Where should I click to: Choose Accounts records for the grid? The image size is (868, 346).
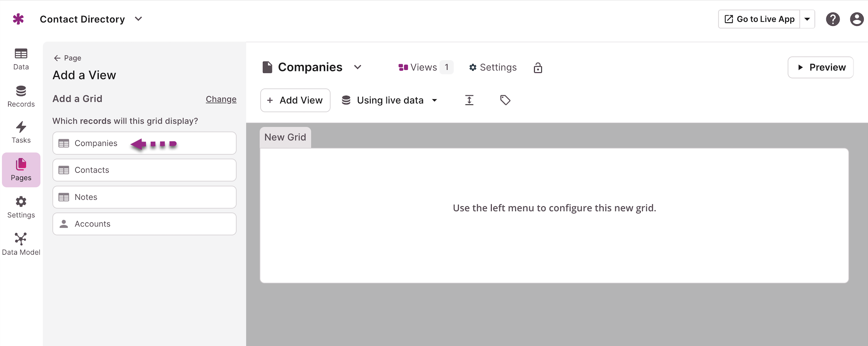[x=144, y=224]
